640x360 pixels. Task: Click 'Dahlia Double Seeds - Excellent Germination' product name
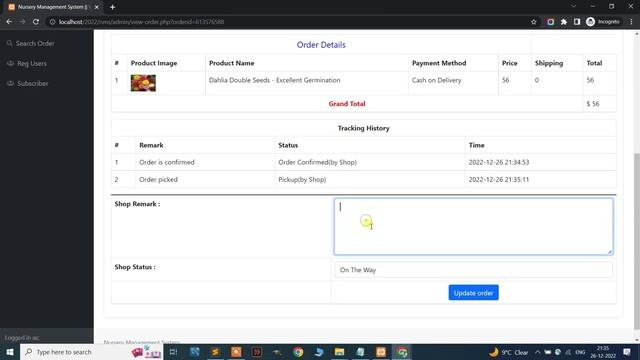point(274,80)
